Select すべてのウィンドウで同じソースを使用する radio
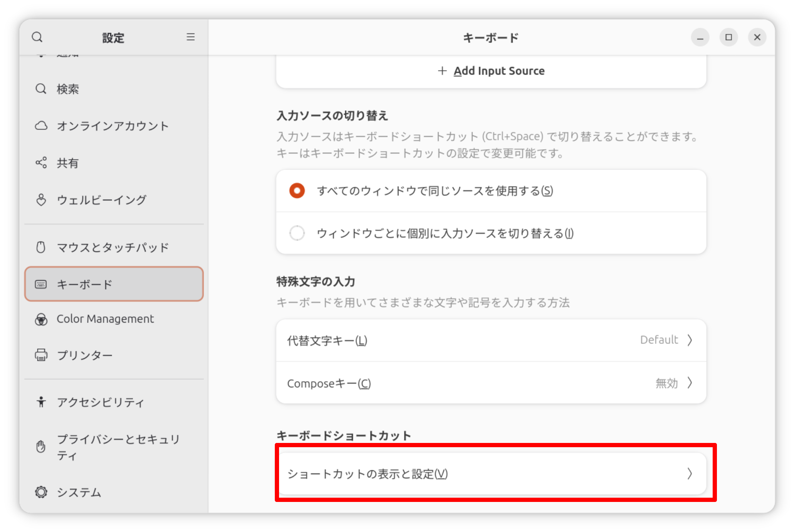Screen dimensions: 794x532 pyautogui.click(x=297, y=190)
